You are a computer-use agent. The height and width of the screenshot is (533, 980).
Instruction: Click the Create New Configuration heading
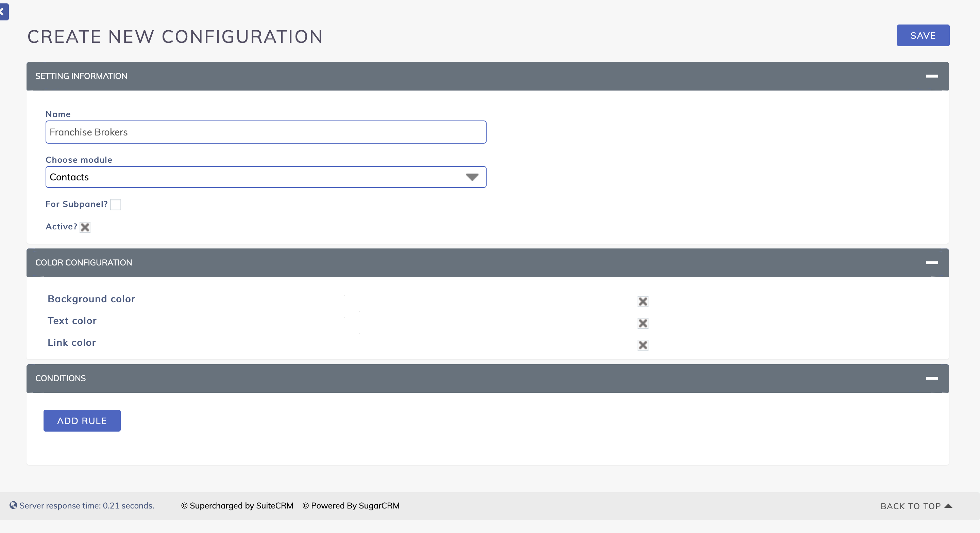click(x=175, y=37)
